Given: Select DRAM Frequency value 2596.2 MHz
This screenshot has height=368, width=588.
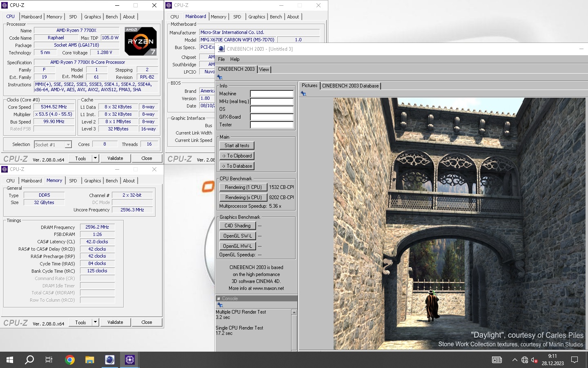Looking at the screenshot, I should (98, 227).
